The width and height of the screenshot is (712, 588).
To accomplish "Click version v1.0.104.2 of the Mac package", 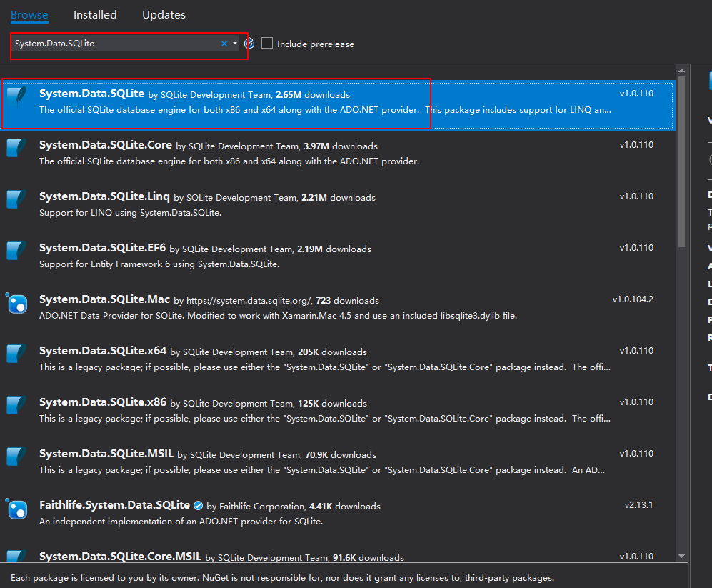I will coord(633,299).
